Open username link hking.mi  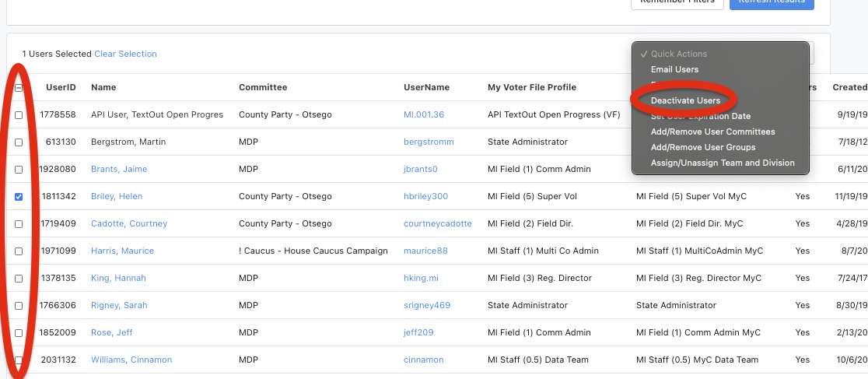(x=422, y=278)
